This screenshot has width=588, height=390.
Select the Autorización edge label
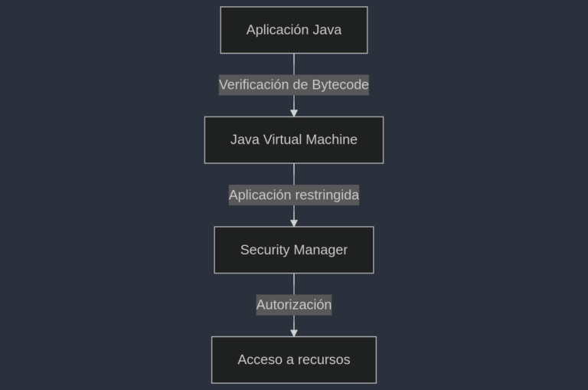click(294, 305)
